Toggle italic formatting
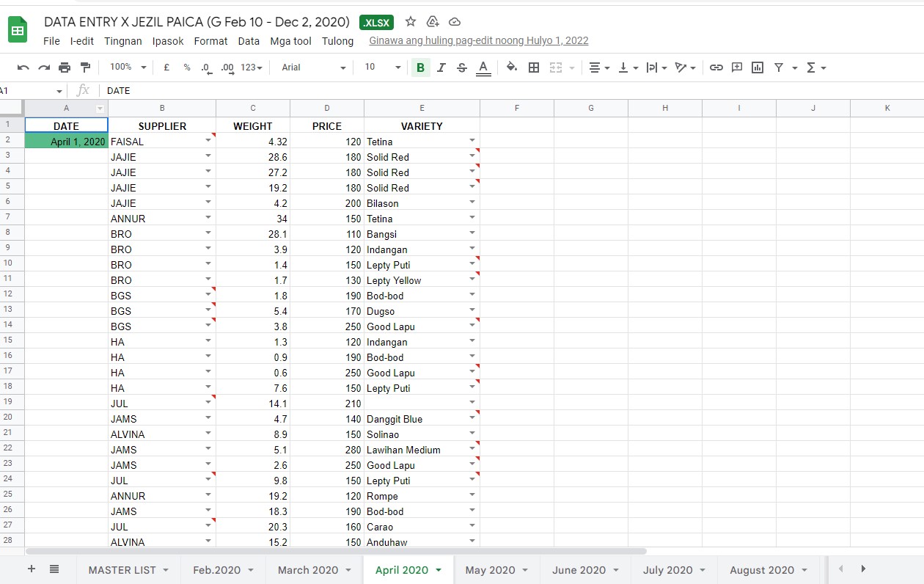The width and height of the screenshot is (924, 584). tap(441, 67)
